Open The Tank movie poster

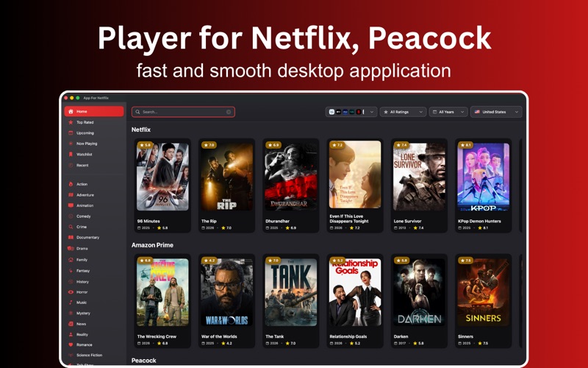pos(290,291)
